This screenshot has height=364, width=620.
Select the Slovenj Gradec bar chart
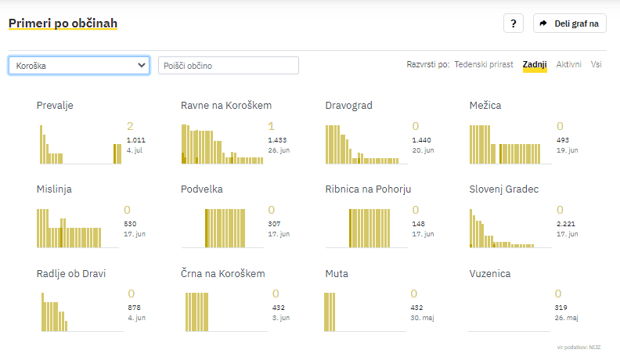[x=509, y=229]
